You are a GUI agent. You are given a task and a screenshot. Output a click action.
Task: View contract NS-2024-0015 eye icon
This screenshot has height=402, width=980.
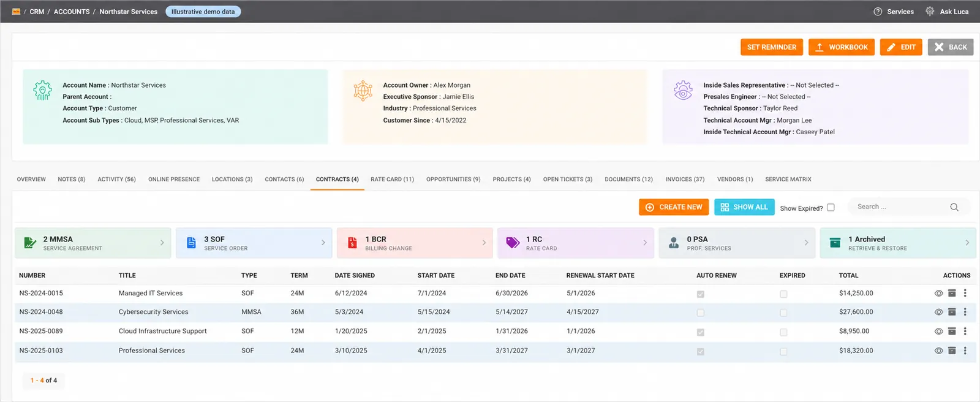coord(938,294)
